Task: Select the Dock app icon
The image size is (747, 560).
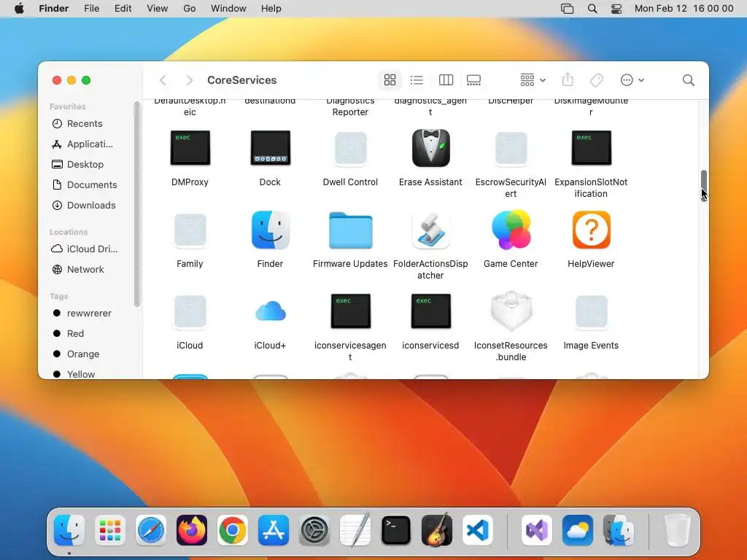Action: 270,148
